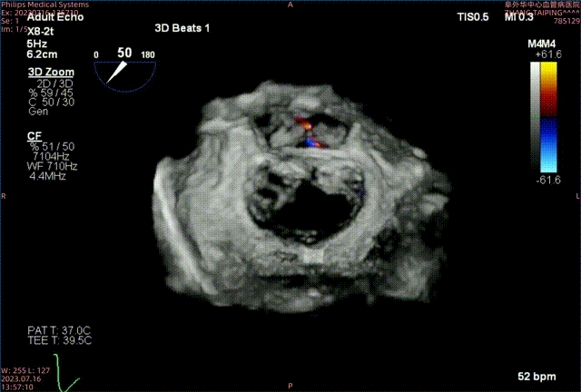Select the CF settings heading
Image resolution: width=581 pixels, height=392 pixels.
[34, 134]
